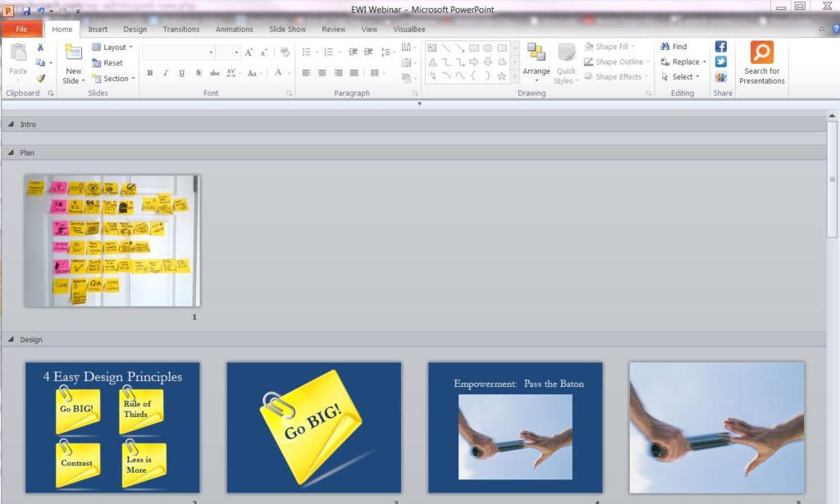The height and width of the screenshot is (504, 840).
Task: Insert a rectangle shape from the shapes gallery
Action: coord(474,48)
